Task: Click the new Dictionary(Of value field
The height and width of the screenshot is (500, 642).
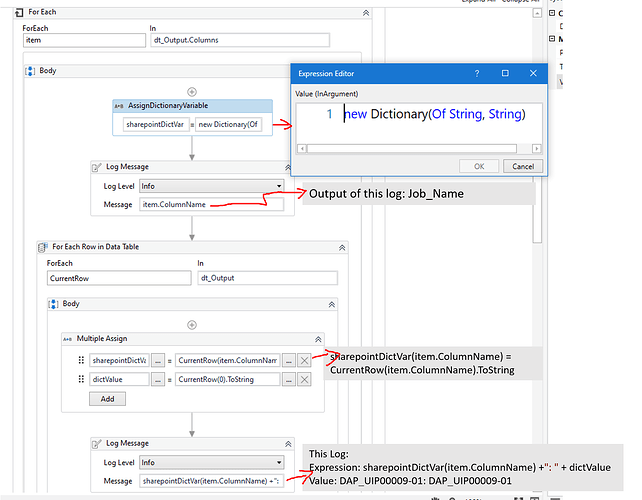Action: (x=228, y=124)
